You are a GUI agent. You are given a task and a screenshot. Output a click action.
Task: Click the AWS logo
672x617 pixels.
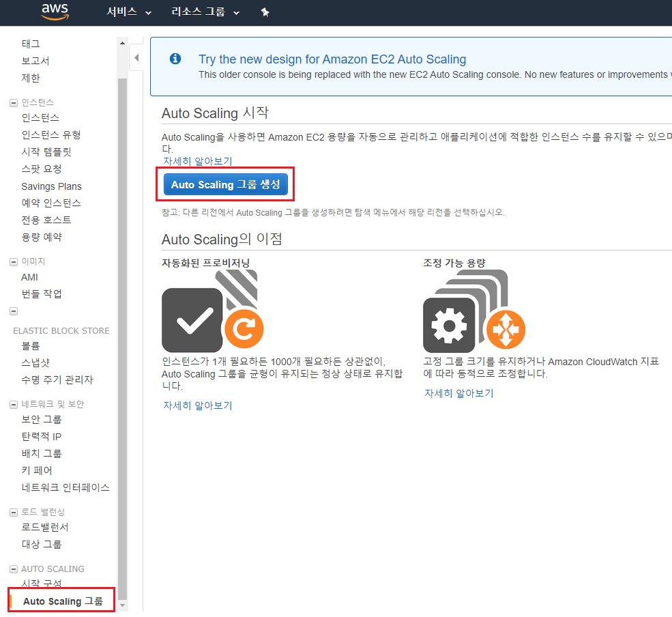55,12
